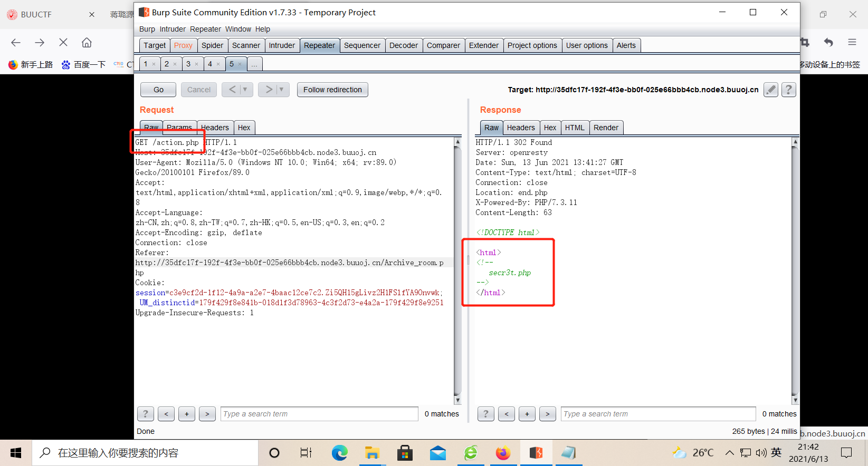Select Repeater request tab 3
This screenshot has height=466, width=868.
188,64
